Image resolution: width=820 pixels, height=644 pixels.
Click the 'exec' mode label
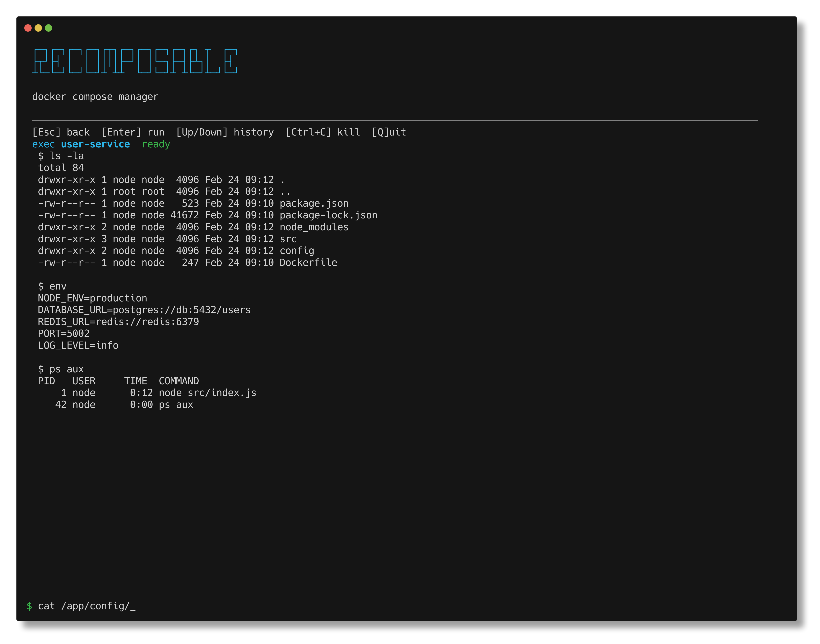pos(43,144)
